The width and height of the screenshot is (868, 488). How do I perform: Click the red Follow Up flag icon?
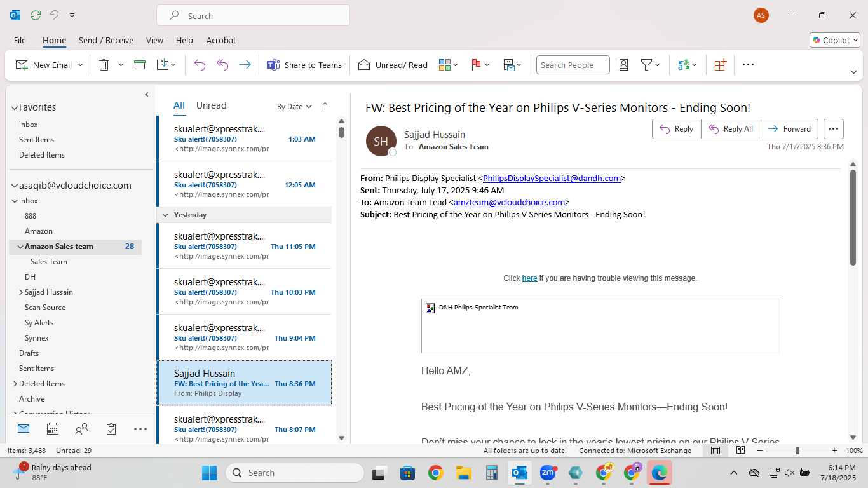476,65
